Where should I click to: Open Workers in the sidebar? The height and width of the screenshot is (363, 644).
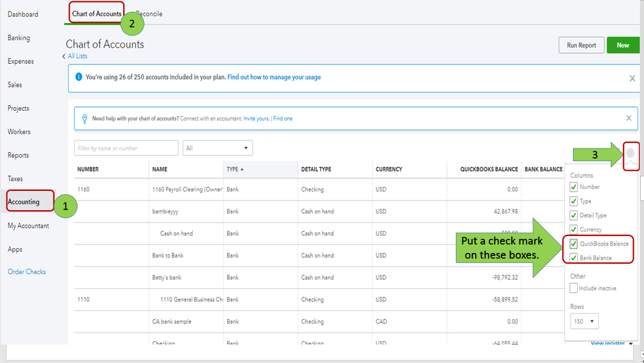pyautogui.click(x=19, y=132)
